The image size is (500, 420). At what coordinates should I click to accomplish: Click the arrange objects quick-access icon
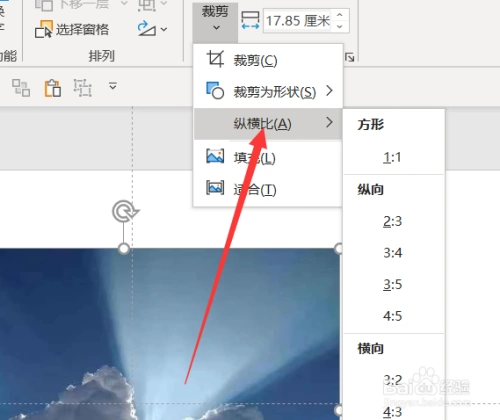[x=21, y=88]
